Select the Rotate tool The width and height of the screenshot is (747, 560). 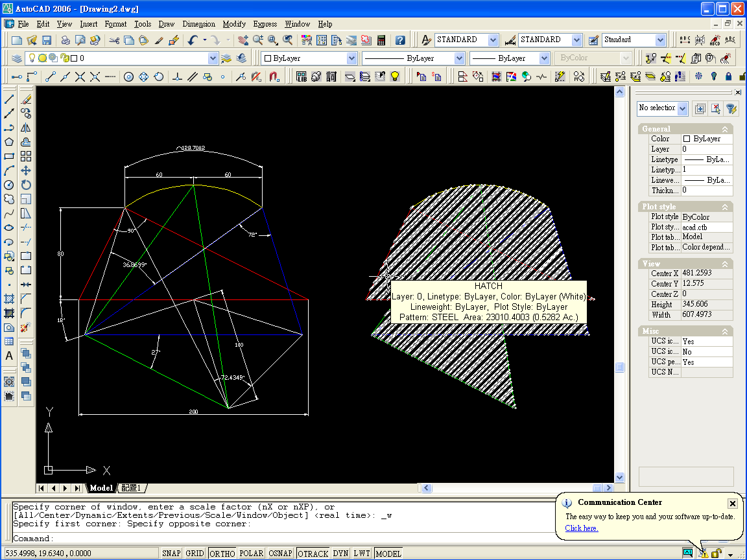coord(26,185)
